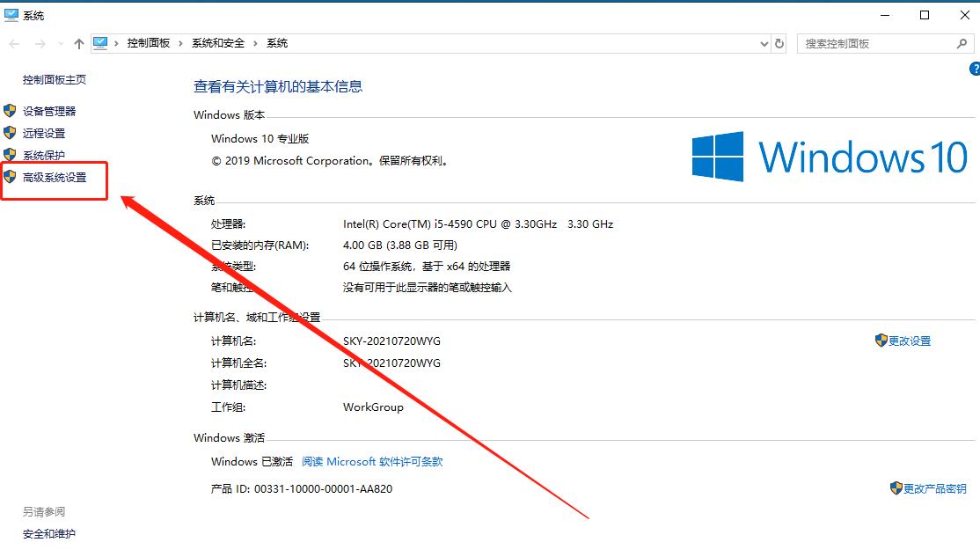Click the back navigation arrow
Image resolution: width=980 pixels, height=557 pixels.
(14, 44)
